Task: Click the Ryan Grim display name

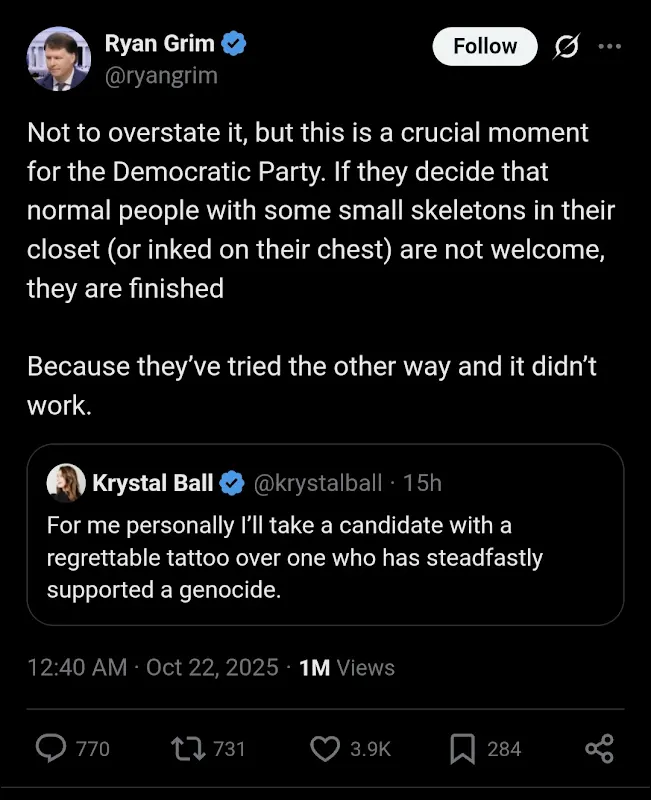Action: coord(162,43)
